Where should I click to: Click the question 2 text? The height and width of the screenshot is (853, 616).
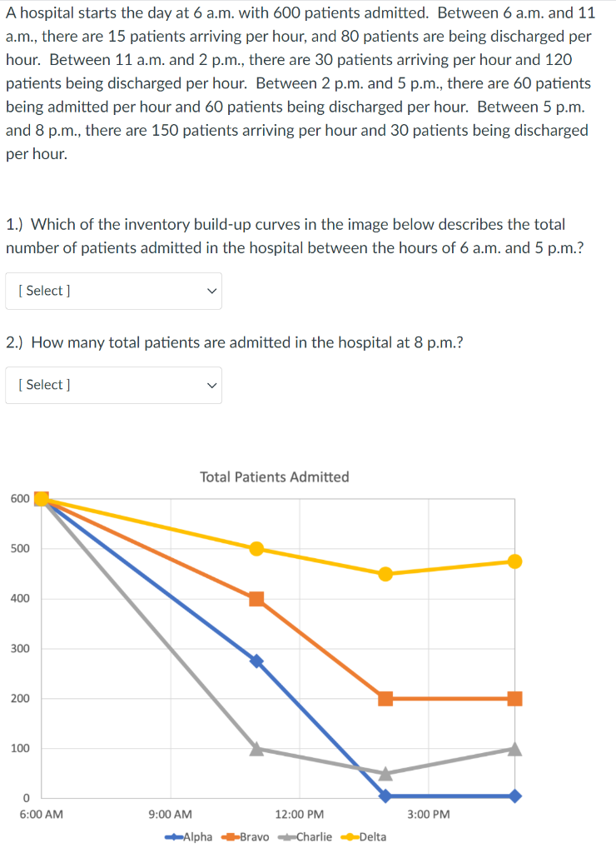(234, 342)
